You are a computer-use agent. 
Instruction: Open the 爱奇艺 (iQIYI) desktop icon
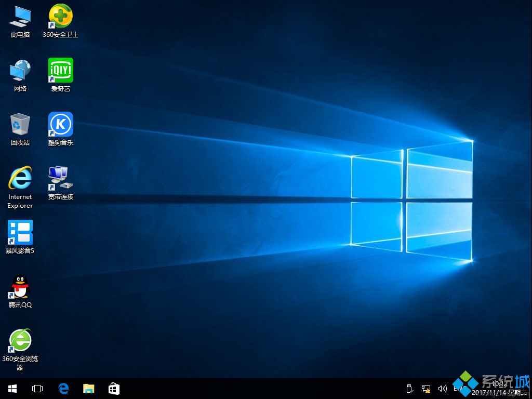click(x=61, y=71)
